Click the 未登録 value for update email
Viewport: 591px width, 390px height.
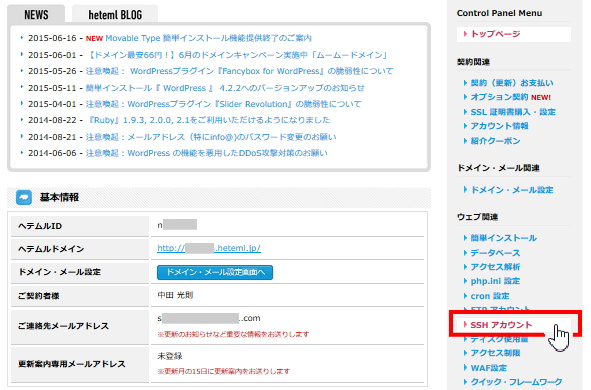pyautogui.click(x=170, y=356)
